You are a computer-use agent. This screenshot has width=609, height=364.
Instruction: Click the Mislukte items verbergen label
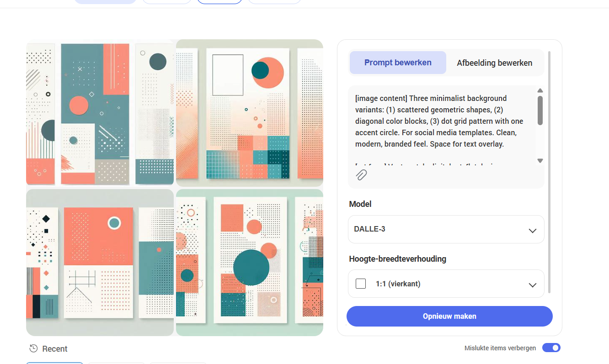click(500, 348)
